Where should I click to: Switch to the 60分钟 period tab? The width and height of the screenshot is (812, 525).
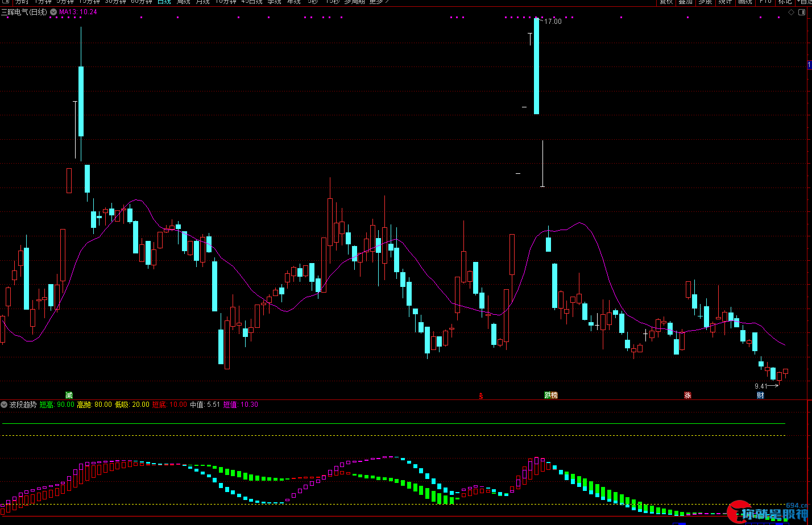142,2
